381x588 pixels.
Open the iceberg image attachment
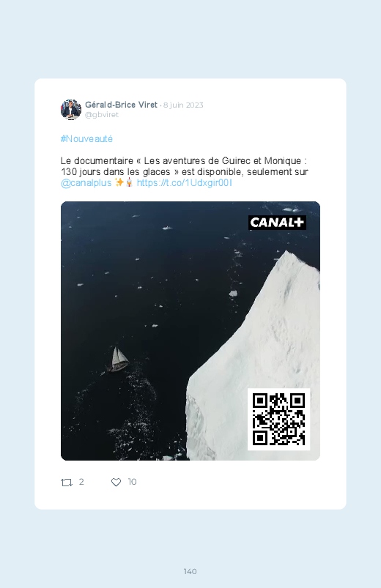(190, 331)
